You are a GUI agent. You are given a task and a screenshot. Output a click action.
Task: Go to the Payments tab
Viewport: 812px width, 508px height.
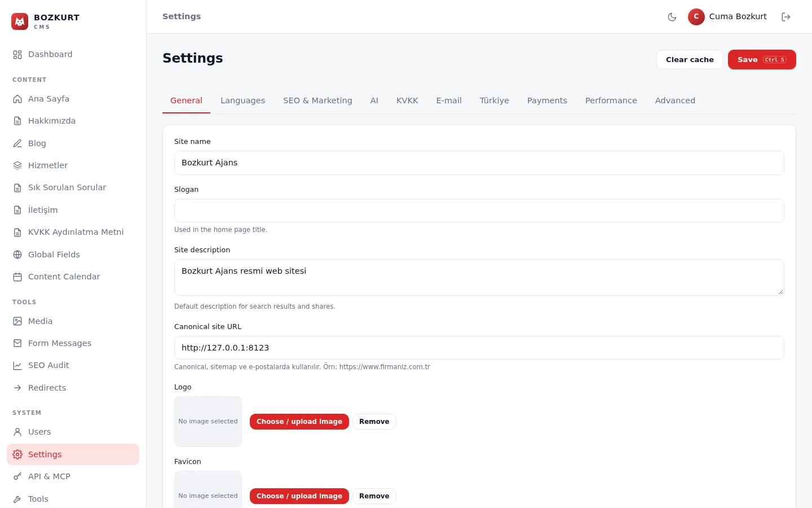(547, 100)
